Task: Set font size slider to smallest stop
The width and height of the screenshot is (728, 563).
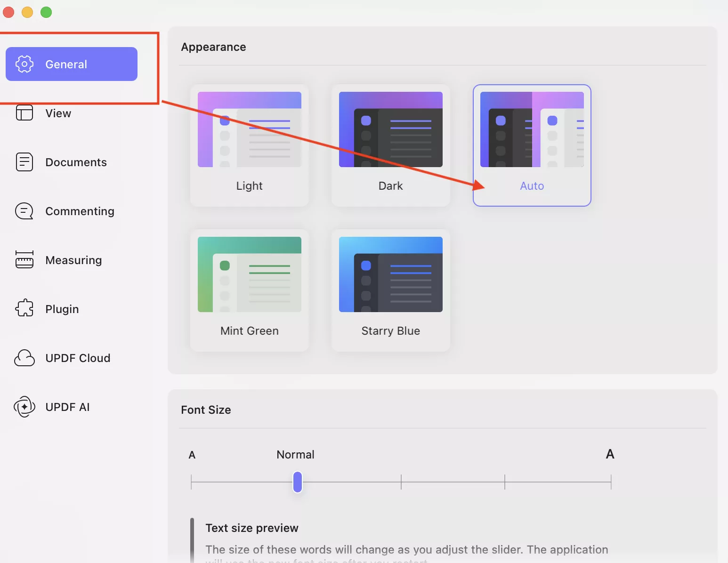Action: tap(192, 482)
